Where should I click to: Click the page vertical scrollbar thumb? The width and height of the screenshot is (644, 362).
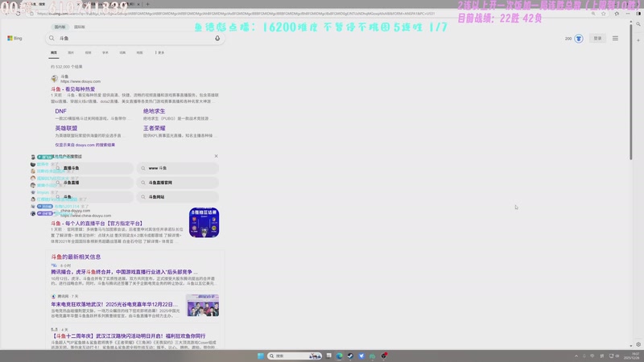coord(631,93)
